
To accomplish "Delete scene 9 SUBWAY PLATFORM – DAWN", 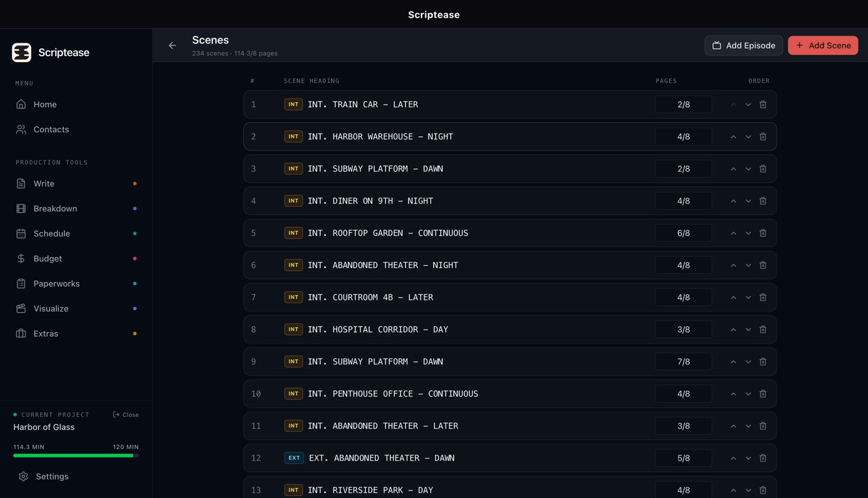I will pyautogui.click(x=763, y=362).
